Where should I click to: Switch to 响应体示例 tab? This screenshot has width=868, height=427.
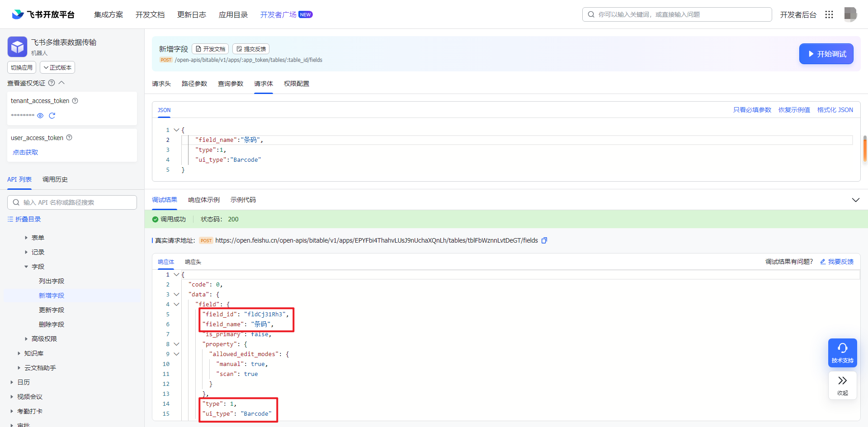pyautogui.click(x=204, y=200)
